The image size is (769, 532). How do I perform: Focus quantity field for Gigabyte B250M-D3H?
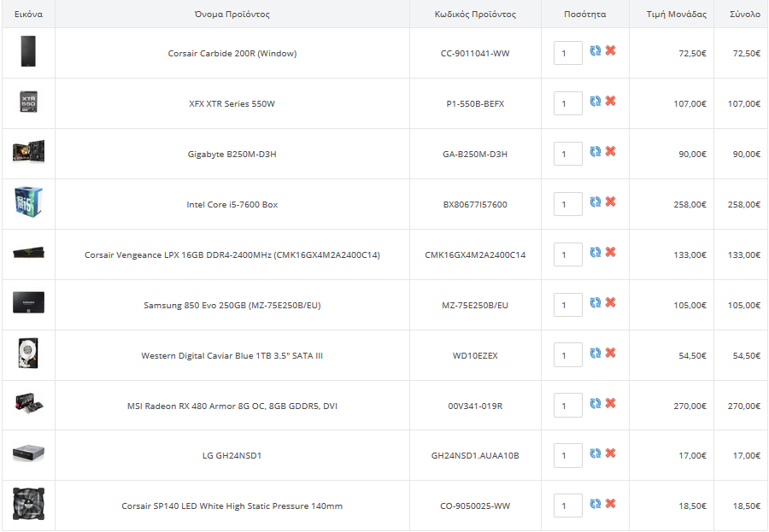(568, 154)
